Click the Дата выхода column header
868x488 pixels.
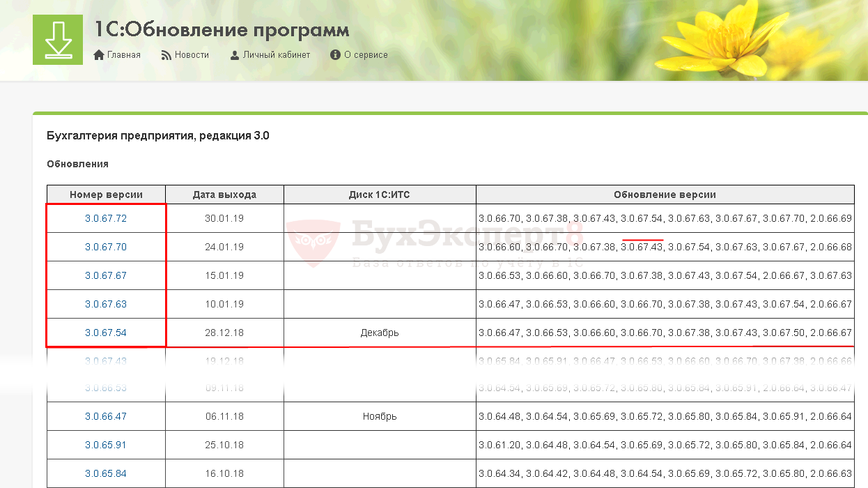pos(224,195)
